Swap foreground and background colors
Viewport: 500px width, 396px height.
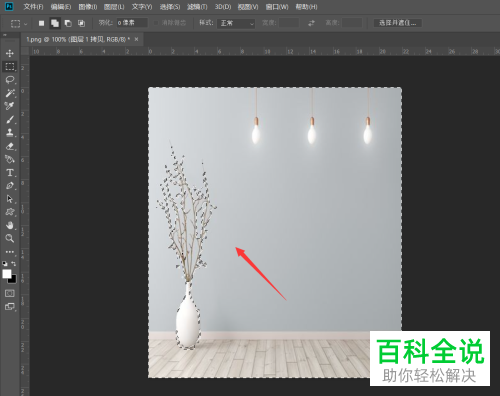[14, 263]
